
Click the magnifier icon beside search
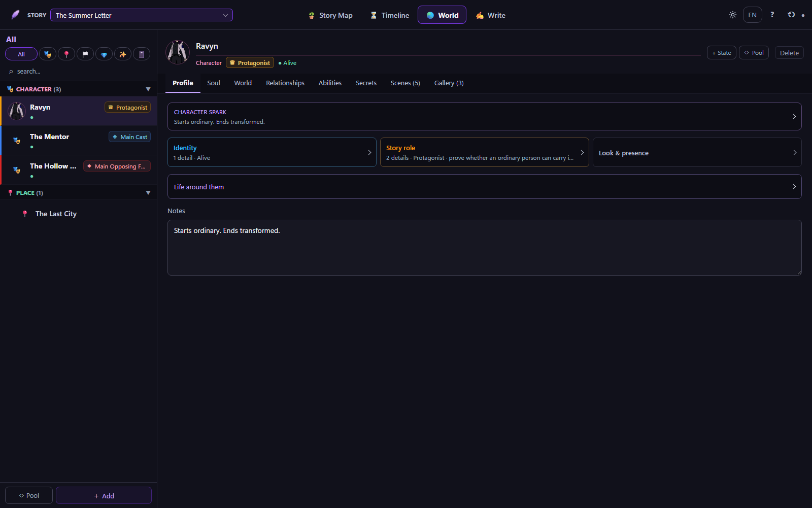[11, 72]
